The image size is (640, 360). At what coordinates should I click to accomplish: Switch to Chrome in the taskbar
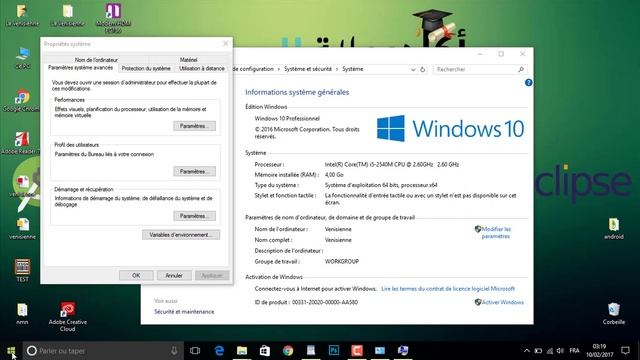tap(288, 351)
